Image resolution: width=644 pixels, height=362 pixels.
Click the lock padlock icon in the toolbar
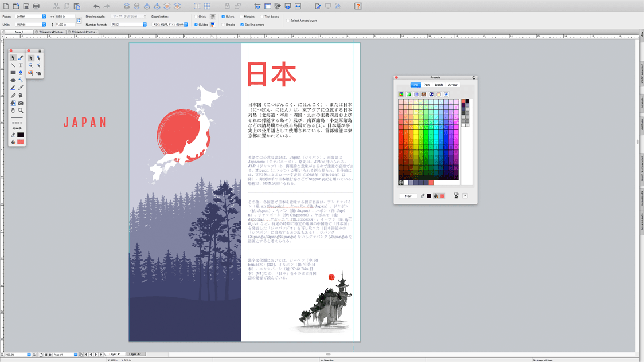pos(227,6)
